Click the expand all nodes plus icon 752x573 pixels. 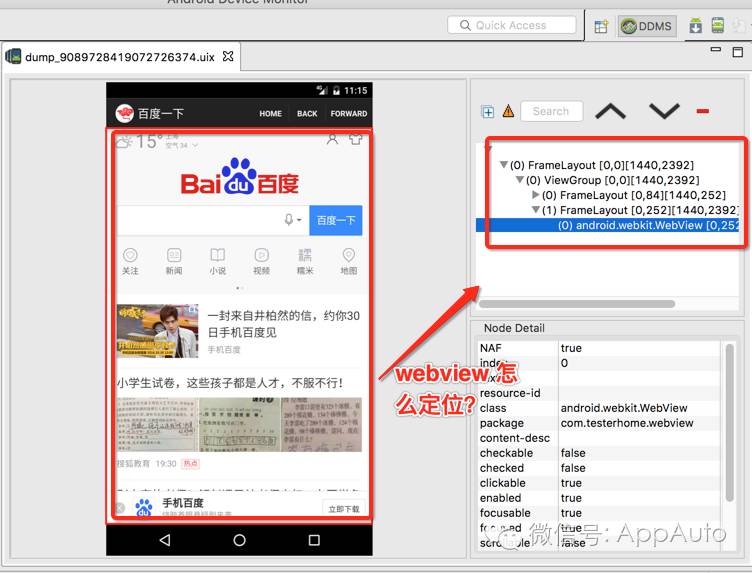click(488, 112)
